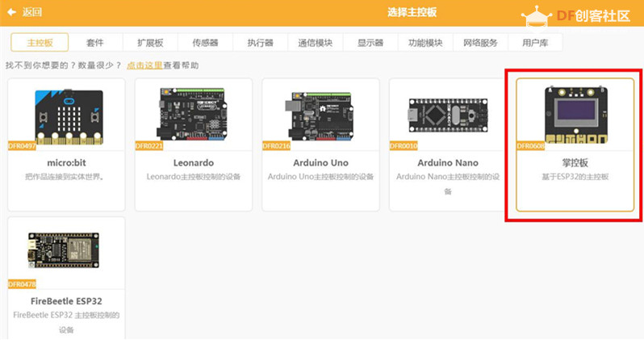Screen dimensions: 644x340
Task: Select the 通信模块 tab
Action: [315, 42]
